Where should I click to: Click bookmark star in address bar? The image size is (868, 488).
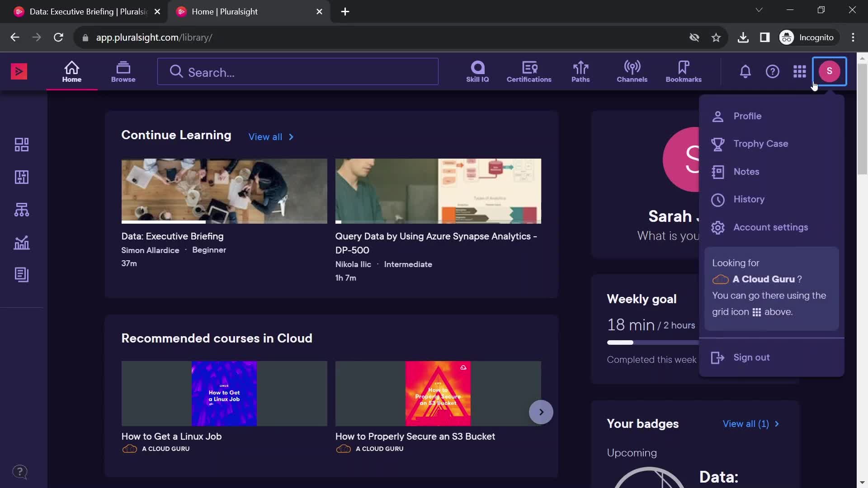pos(716,38)
